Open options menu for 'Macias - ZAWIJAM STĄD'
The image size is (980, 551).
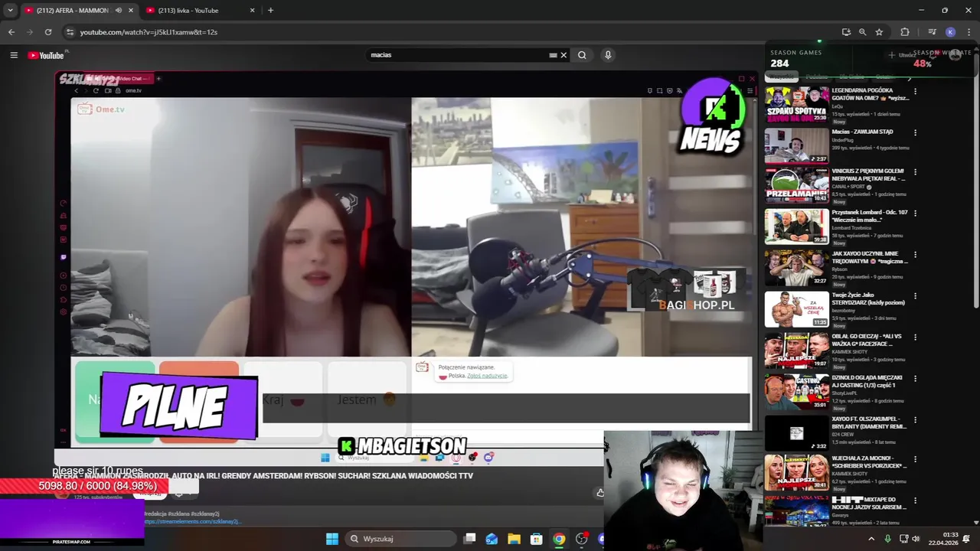915,133
